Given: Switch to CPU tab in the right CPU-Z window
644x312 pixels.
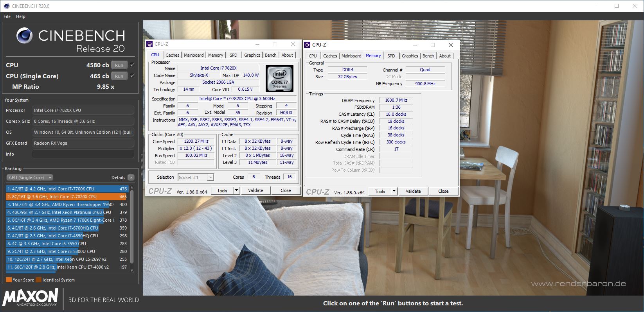Looking at the screenshot, I should tap(313, 56).
